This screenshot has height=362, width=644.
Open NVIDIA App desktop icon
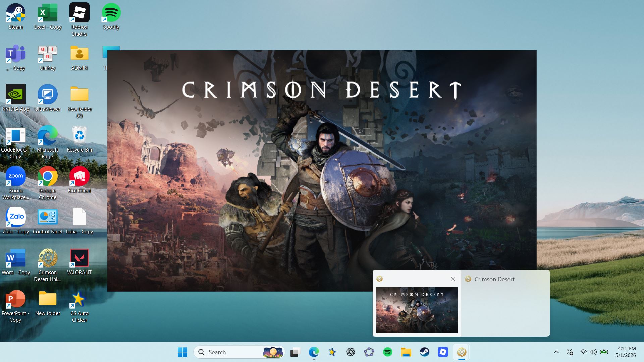[x=16, y=99]
